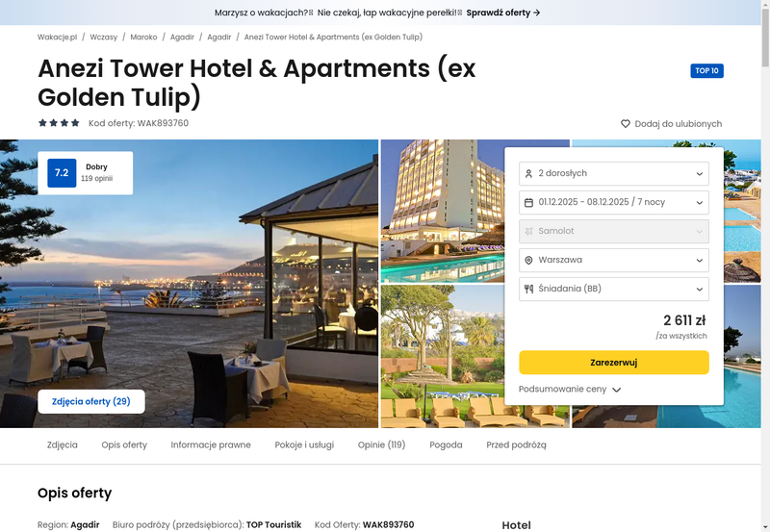The height and width of the screenshot is (532, 770).
Task: Open Zdjęcia oferty (29) photo gallery
Action: pyautogui.click(x=91, y=401)
